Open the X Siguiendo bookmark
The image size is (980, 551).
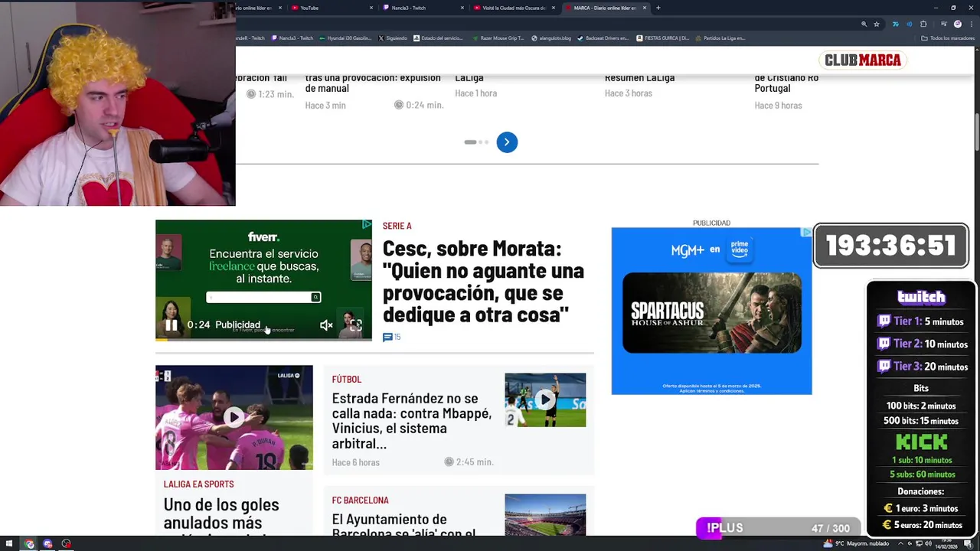point(393,38)
